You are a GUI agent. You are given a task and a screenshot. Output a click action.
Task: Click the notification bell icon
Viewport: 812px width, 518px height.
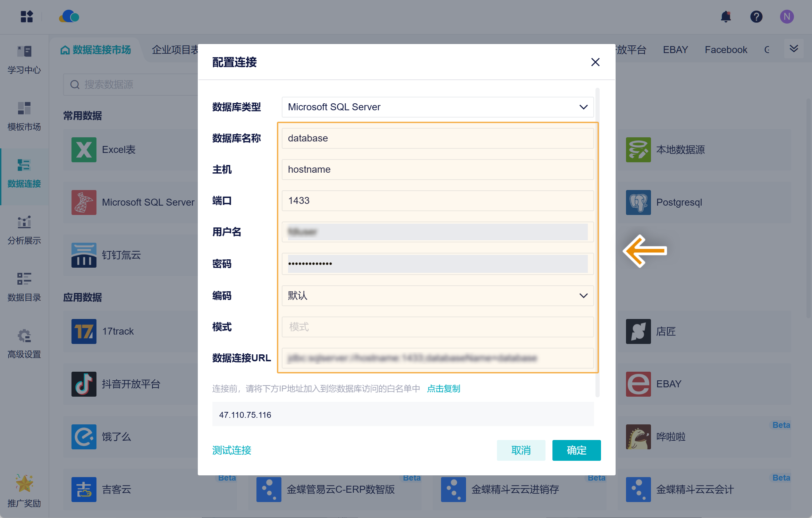(x=726, y=16)
